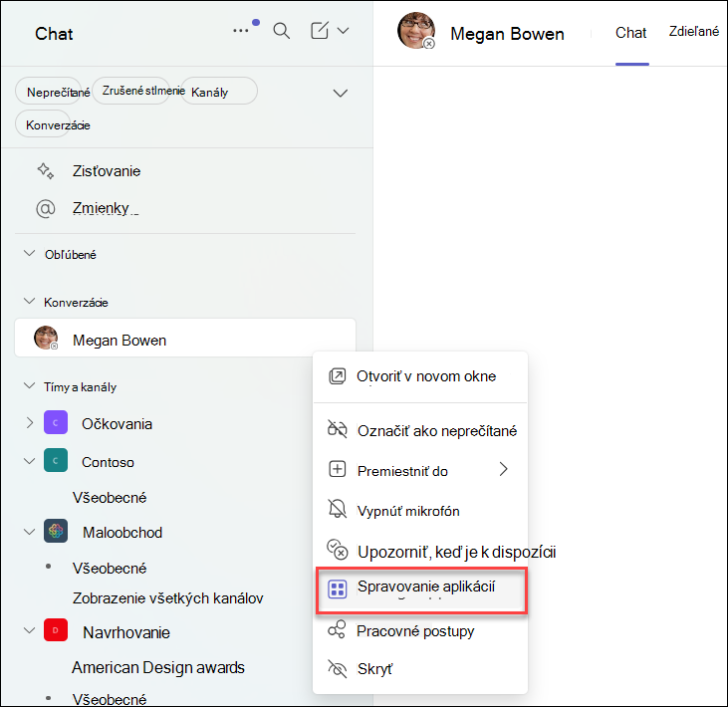
Task: Click the Chat panel title
Action: pyautogui.click(x=54, y=34)
